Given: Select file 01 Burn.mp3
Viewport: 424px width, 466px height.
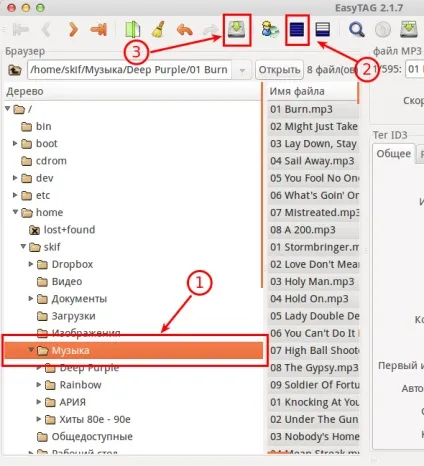Looking at the screenshot, I should (313, 110).
